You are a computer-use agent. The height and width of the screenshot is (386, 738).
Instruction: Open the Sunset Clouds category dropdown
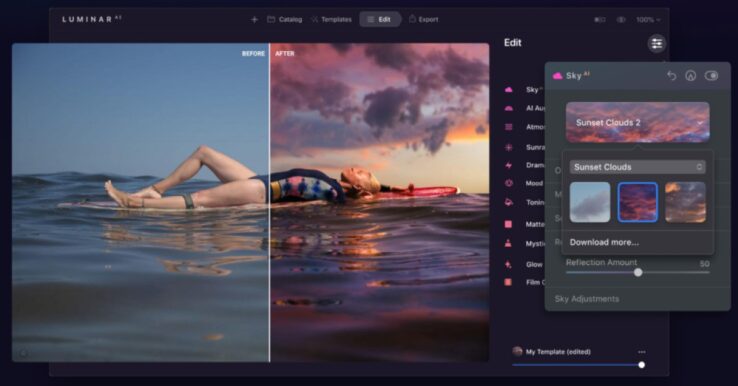[x=638, y=167]
